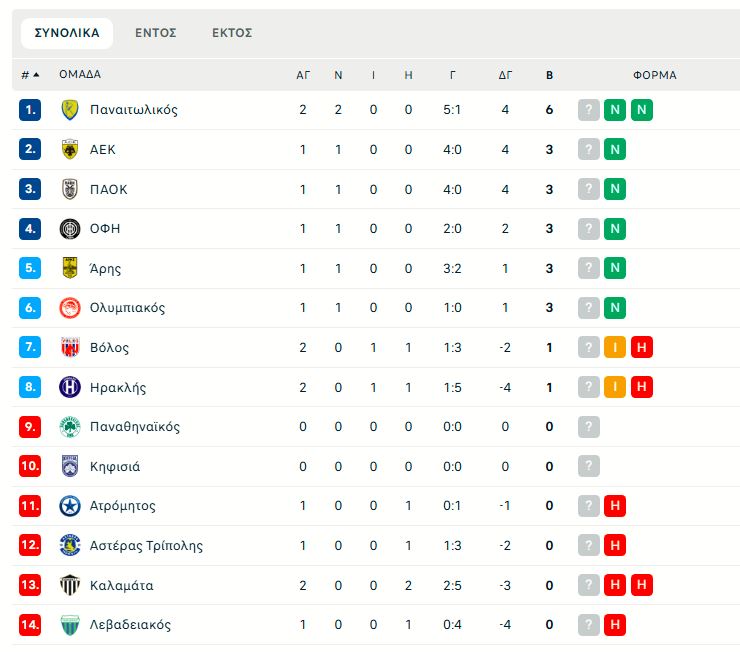Click the Παναθηναϊκός shamrock crest

coord(70,427)
